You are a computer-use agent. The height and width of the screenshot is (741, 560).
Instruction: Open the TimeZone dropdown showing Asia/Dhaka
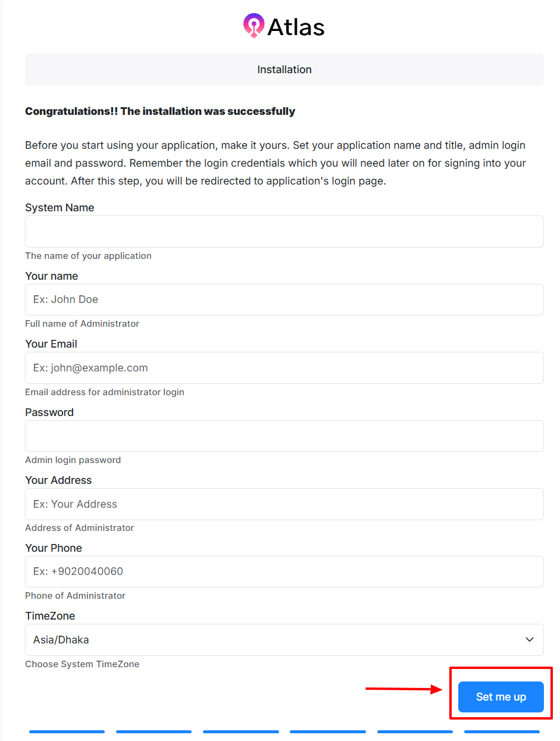[284, 640]
